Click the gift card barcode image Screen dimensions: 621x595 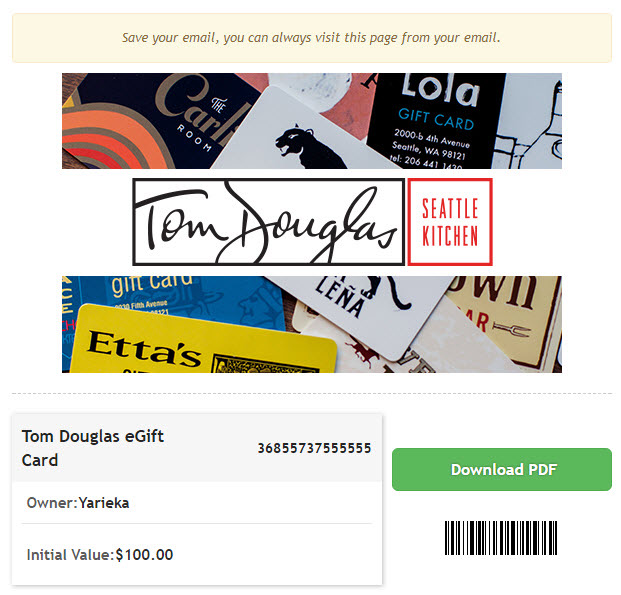coord(501,538)
